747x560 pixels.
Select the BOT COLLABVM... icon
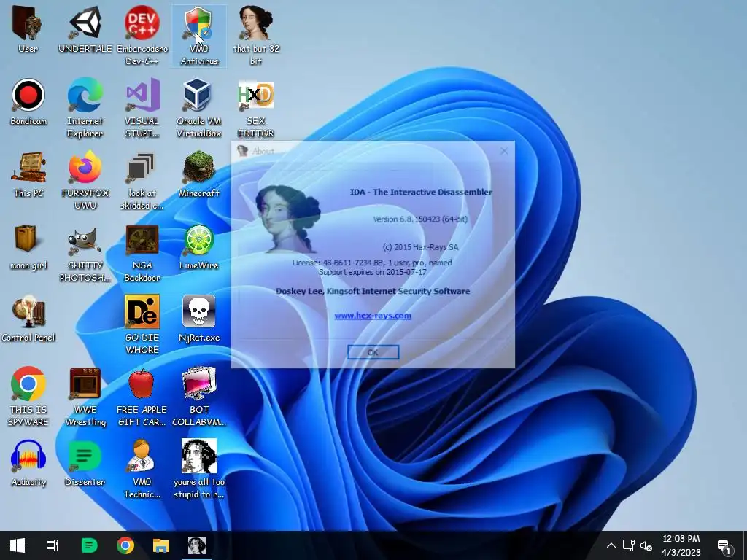199,396
